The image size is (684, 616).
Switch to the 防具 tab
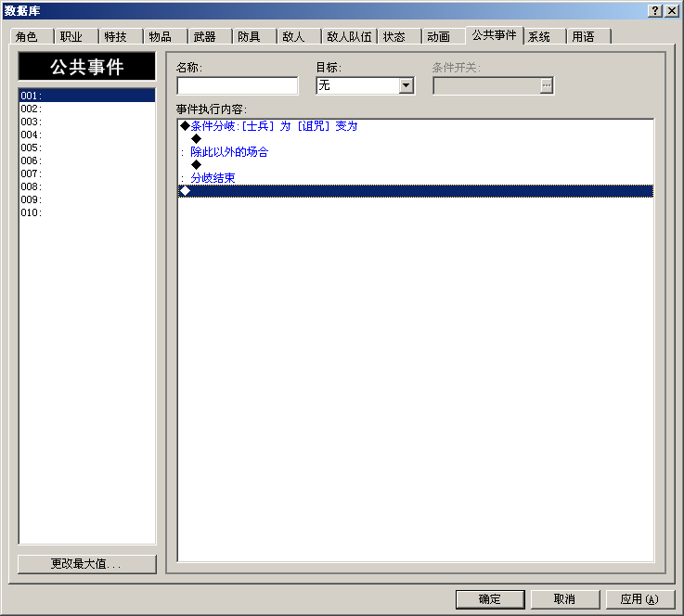(254, 36)
